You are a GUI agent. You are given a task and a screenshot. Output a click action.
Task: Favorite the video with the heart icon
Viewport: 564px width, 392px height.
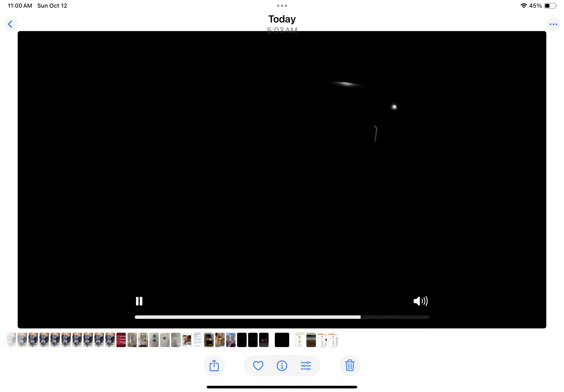point(258,365)
